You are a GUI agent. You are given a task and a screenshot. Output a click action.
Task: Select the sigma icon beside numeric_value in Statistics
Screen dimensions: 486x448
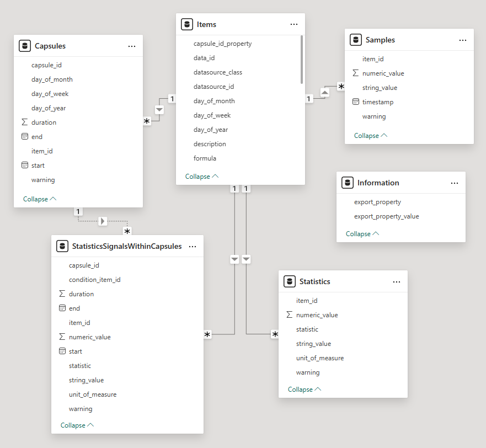(x=290, y=314)
